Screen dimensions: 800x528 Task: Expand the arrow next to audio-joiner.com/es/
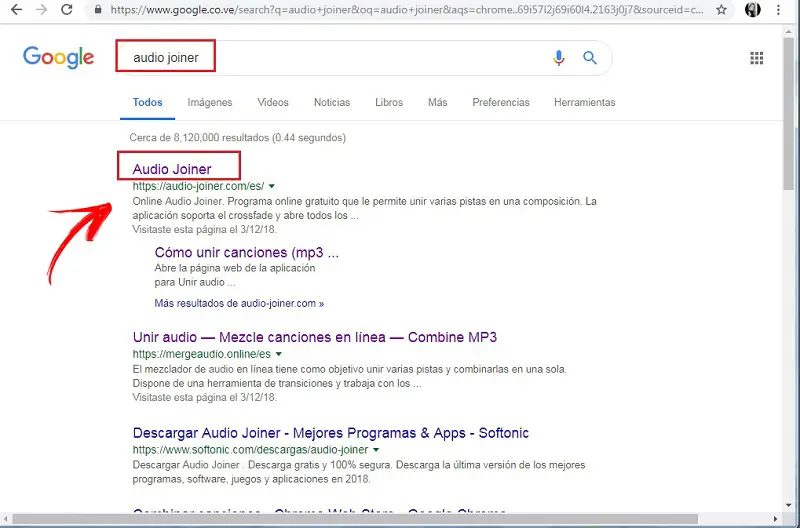271,186
